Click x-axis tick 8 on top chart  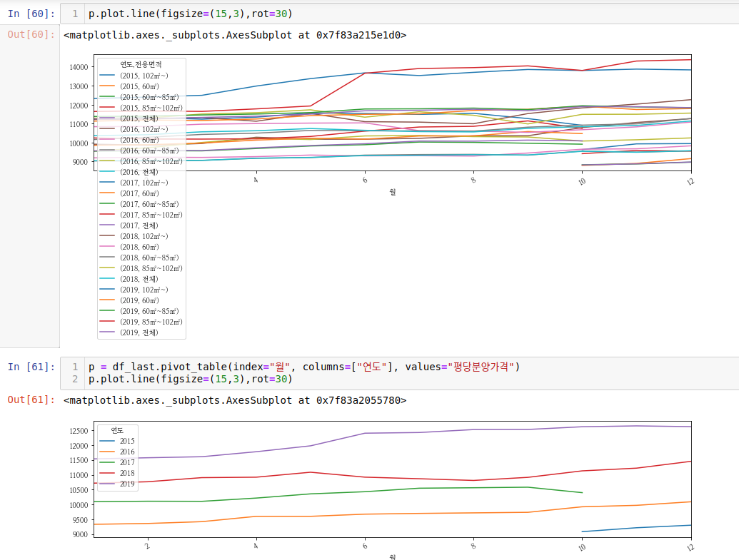coord(473,180)
